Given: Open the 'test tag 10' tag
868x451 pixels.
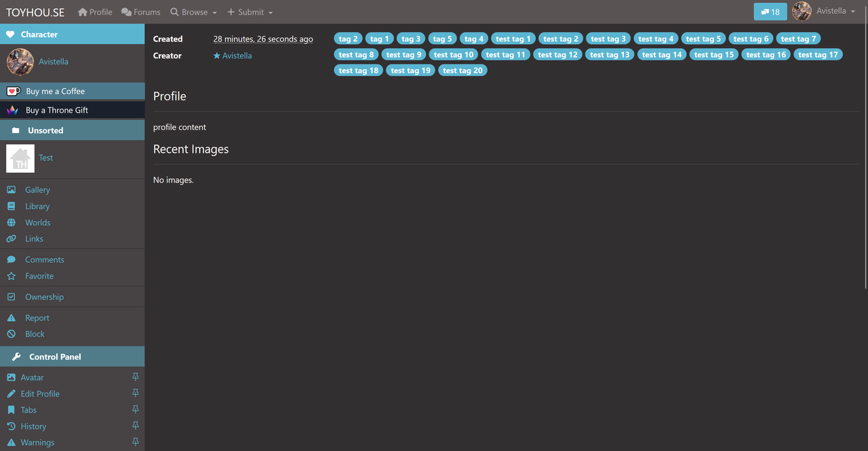Looking at the screenshot, I should click(x=454, y=54).
